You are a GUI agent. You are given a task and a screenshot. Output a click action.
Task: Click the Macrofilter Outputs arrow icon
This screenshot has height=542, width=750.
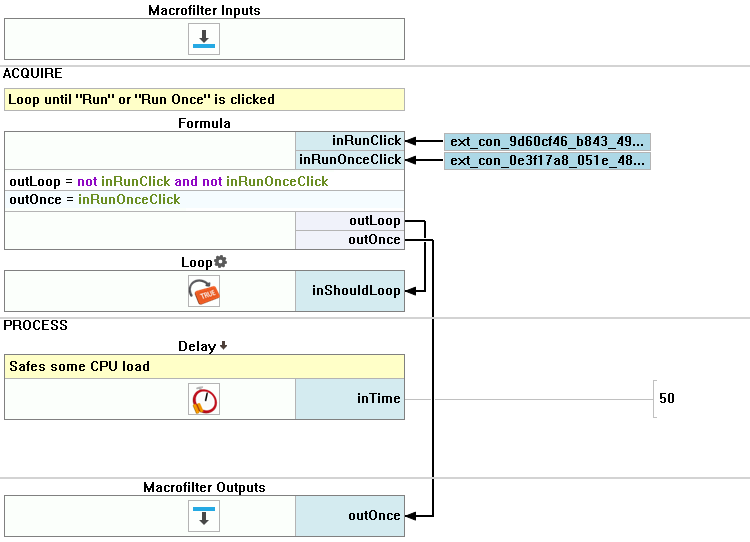(x=204, y=516)
